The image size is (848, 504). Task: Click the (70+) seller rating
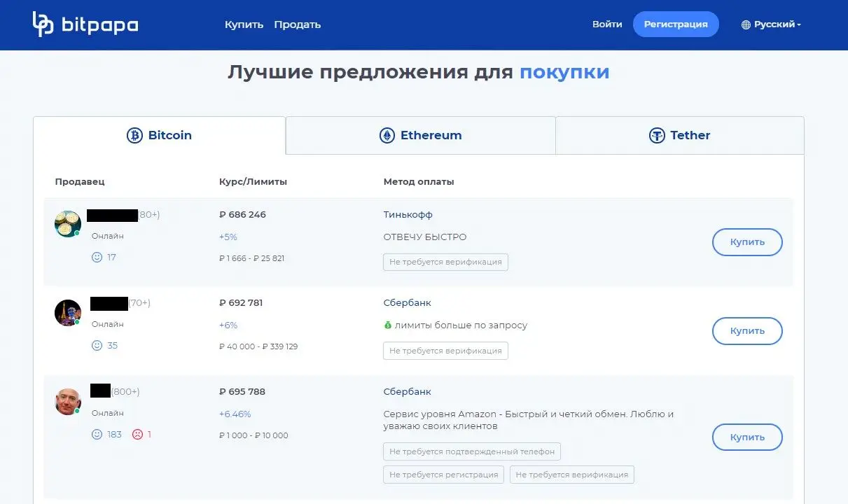pos(139,303)
